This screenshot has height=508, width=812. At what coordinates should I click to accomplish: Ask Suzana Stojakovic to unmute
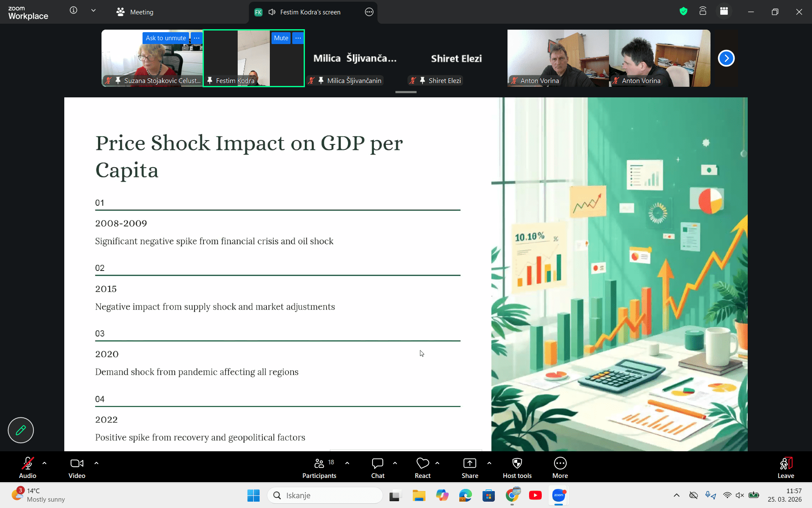[165, 38]
